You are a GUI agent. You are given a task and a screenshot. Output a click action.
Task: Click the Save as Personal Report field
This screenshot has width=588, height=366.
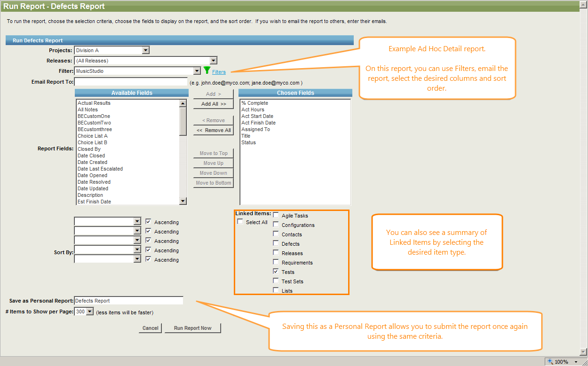click(x=128, y=301)
